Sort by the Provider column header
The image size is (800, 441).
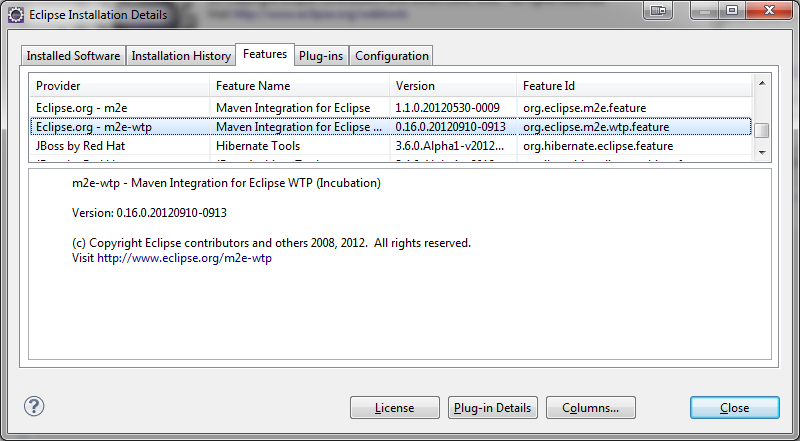coord(118,86)
